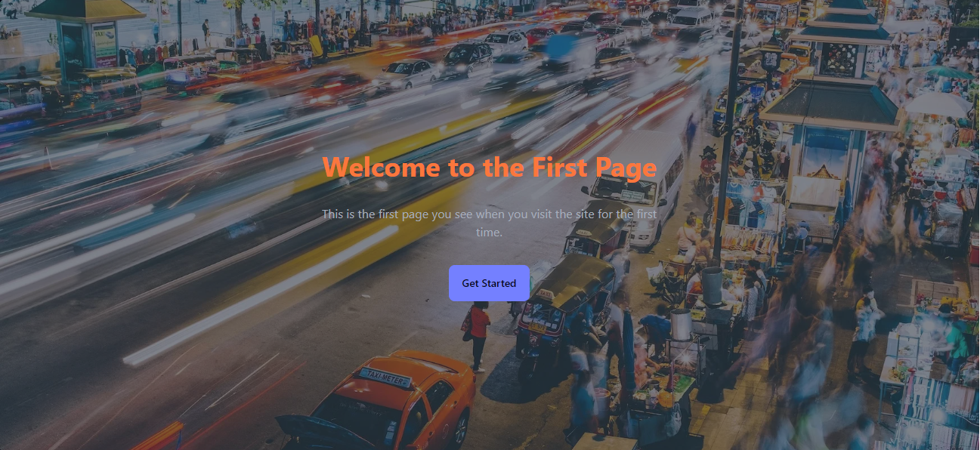This screenshot has height=450, width=980.
Task: Click the Get Started button
Action: tap(489, 283)
